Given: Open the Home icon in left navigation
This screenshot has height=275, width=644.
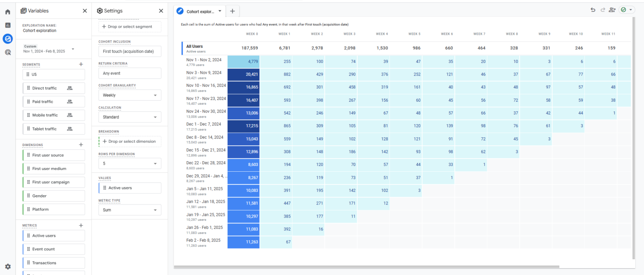Looking at the screenshot, I should (x=8, y=12).
